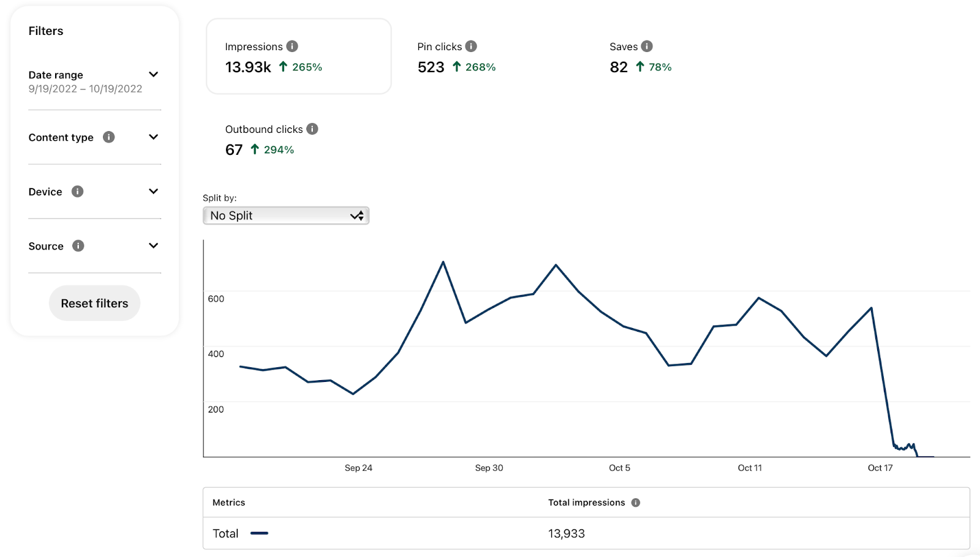Click the Device info icon
The image size is (980, 557).
[77, 192]
